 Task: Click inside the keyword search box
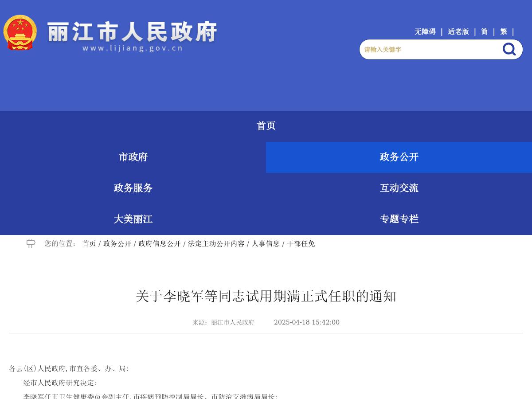[x=426, y=49]
